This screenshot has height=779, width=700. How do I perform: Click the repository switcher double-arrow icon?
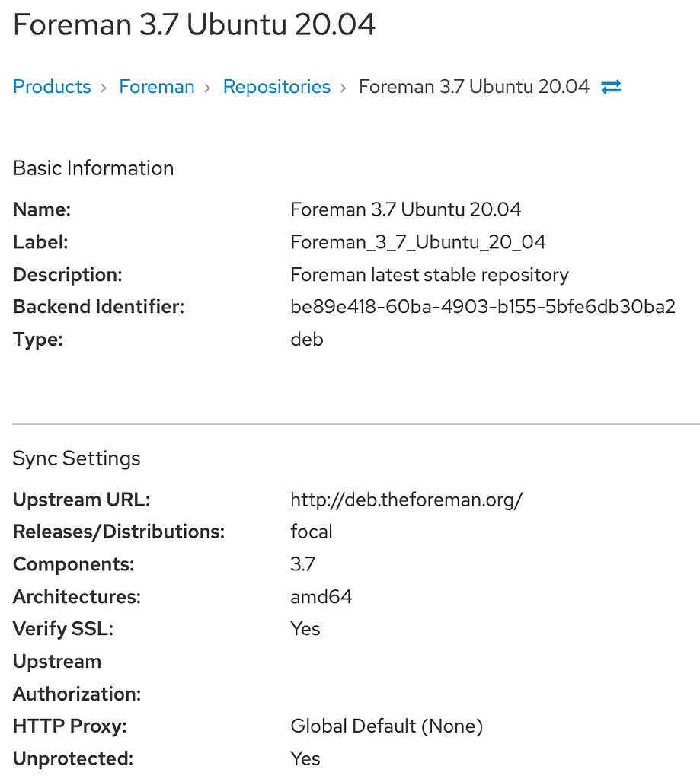(x=611, y=87)
